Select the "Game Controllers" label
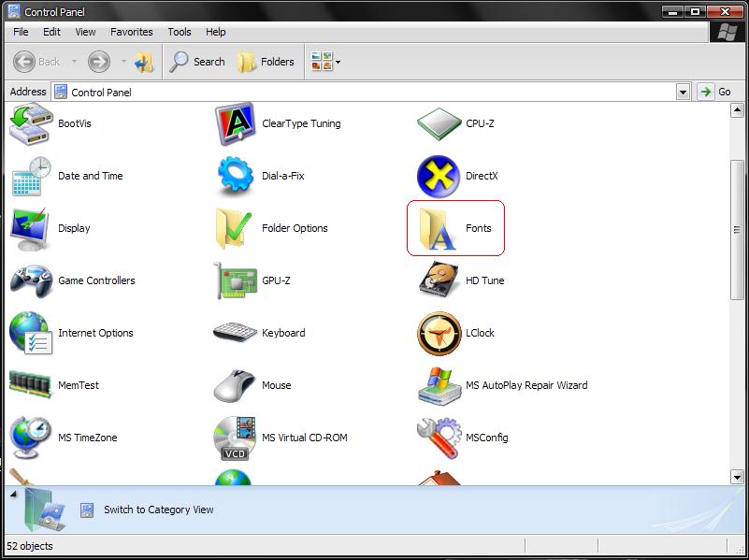Viewport: 749px width, 560px height. [x=96, y=280]
